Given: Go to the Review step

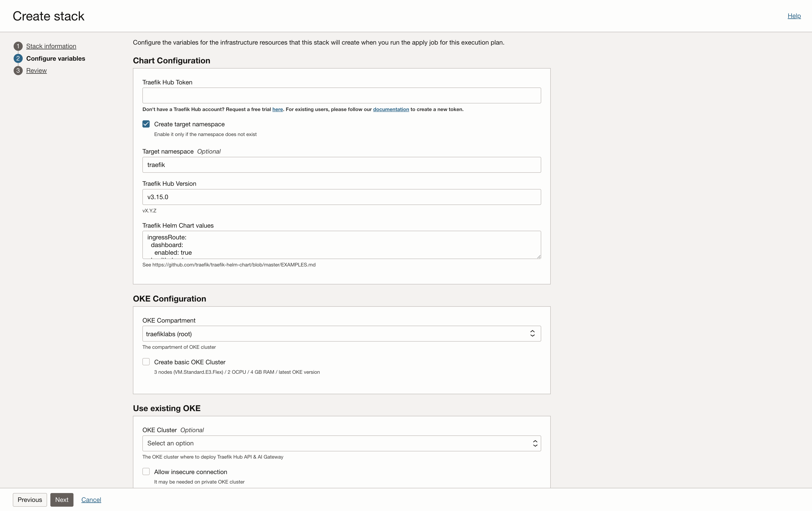Looking at the screenshot, I should pyautogui.click(x=36, y=70).
